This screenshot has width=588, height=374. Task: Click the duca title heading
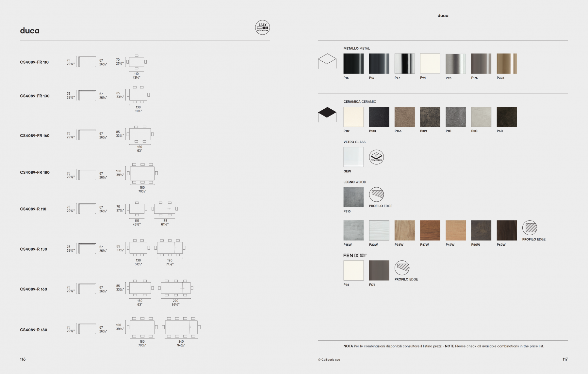[30, 31]
